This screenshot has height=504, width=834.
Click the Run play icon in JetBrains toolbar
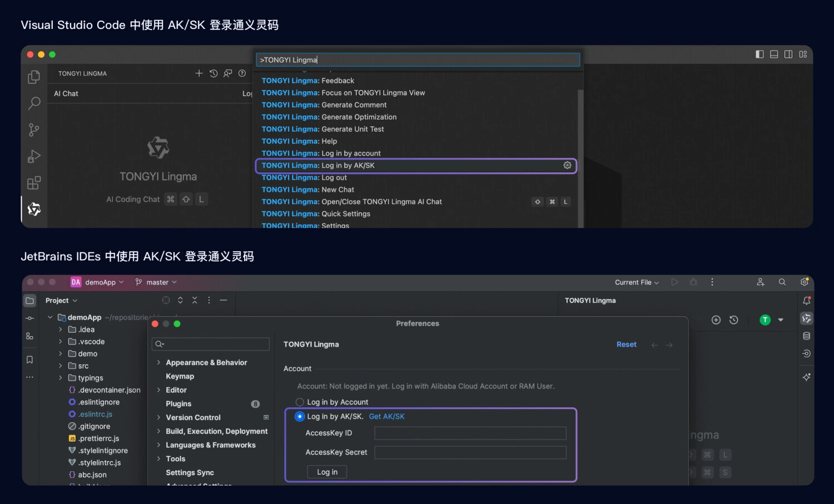[x=675, y=282]
